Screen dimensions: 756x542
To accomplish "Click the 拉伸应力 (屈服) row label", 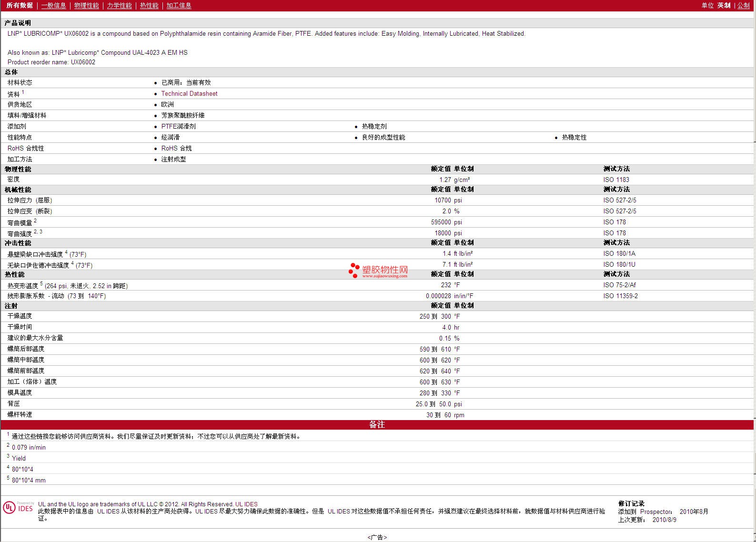I will coord(30,200).
